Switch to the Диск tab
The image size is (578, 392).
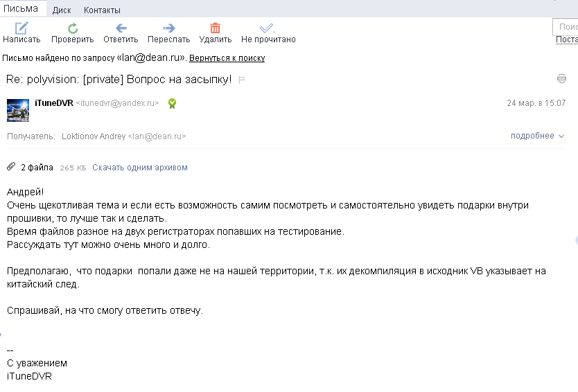(62, 10)
